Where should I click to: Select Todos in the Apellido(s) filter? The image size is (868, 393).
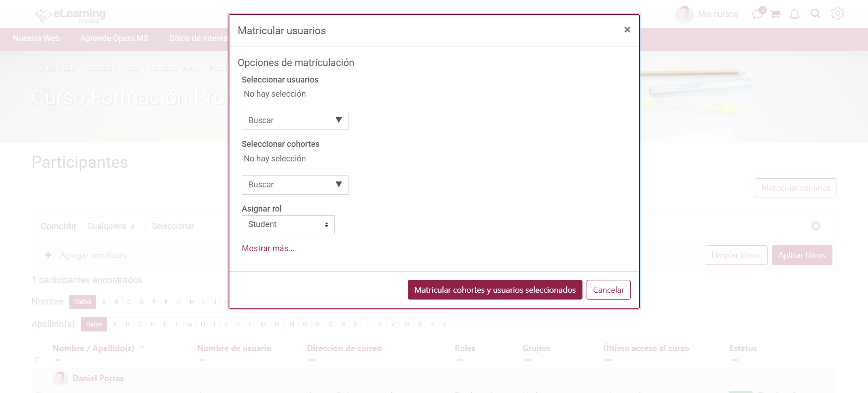pos(94,324)
